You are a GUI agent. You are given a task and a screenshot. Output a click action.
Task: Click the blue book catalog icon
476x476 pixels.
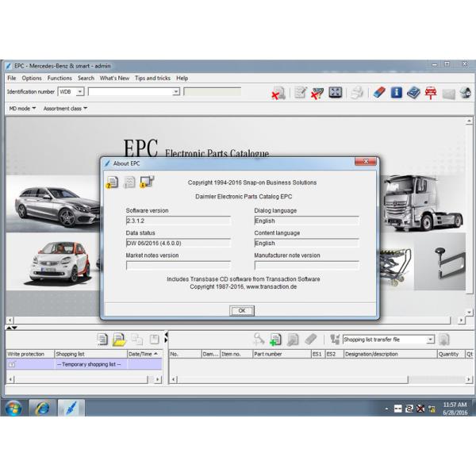[x=413, y=93]
